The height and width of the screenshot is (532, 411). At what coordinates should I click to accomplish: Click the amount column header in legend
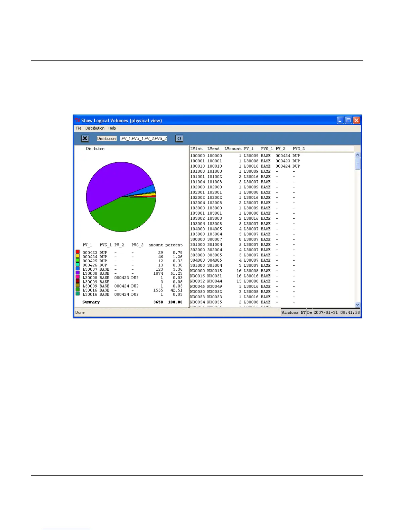pos(156,245)
